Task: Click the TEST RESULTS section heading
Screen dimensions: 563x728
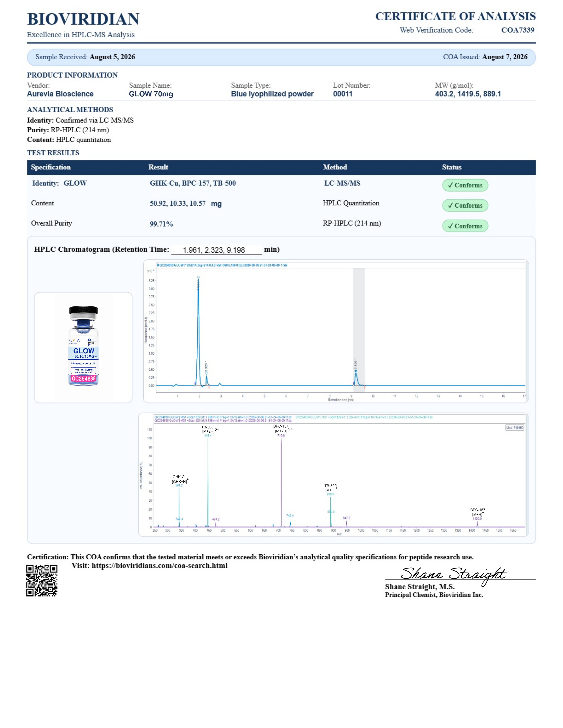Action: pos(53,153)
